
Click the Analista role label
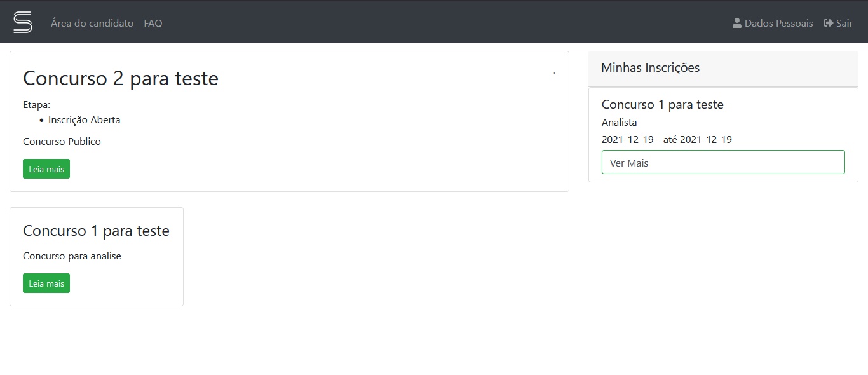[619, 122]
